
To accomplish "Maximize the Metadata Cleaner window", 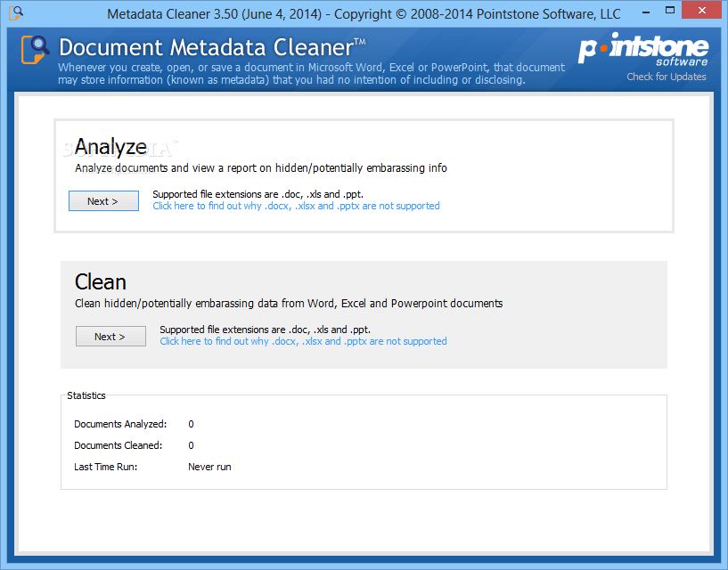I will 669,11.
